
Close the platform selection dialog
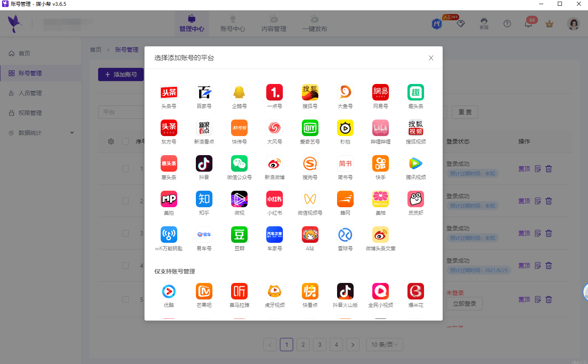431,58
